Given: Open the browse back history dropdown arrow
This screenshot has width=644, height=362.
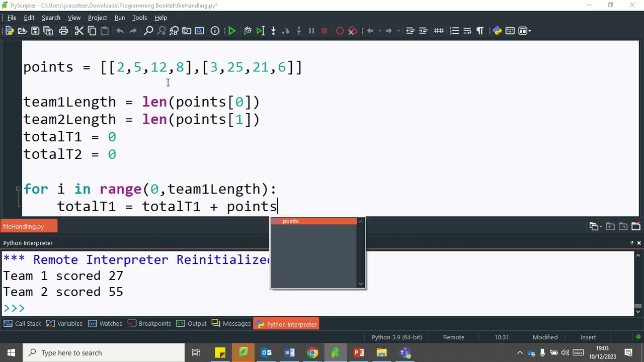Looking at the screenshot, I should pos(379,31).
